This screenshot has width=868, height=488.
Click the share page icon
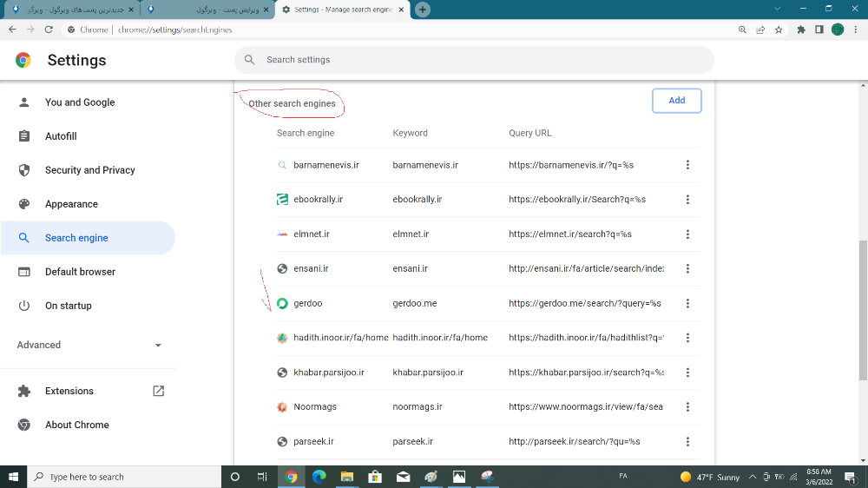760,30
